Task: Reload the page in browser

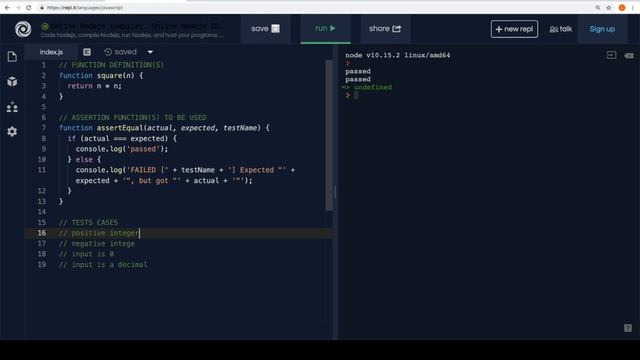Action: pos(29,7)
